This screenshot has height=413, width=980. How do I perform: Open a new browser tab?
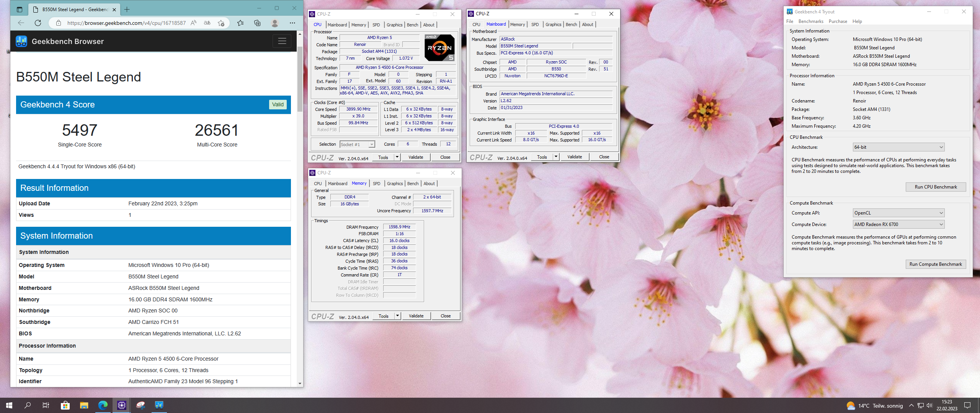tap(127, 10)
